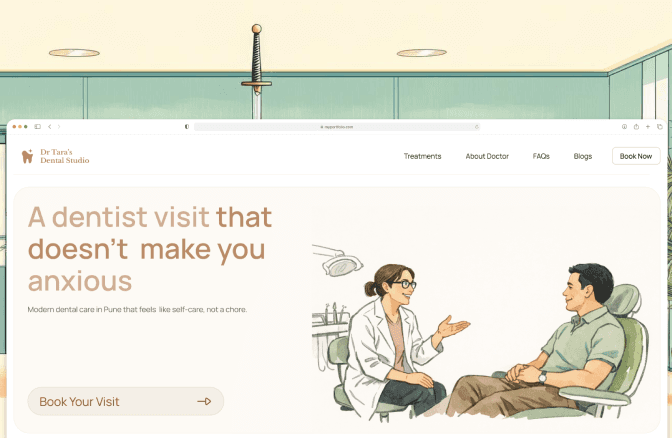Click the Book Now button

(x=636, y=156)
